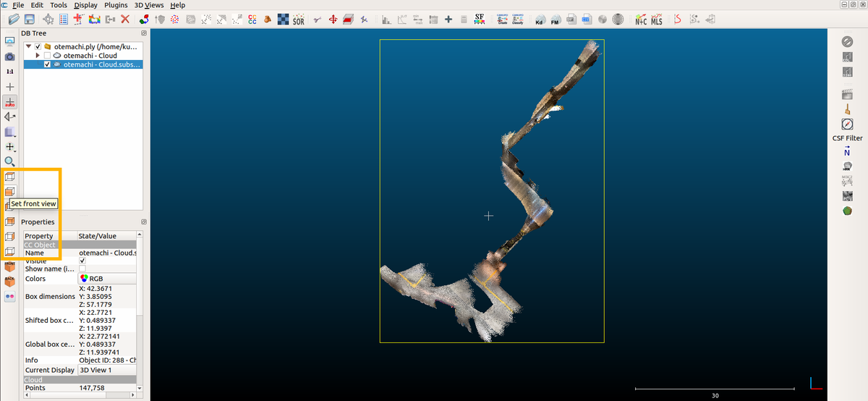
Task: Open camera settings in left toolbar
Action: click(10, 56)
